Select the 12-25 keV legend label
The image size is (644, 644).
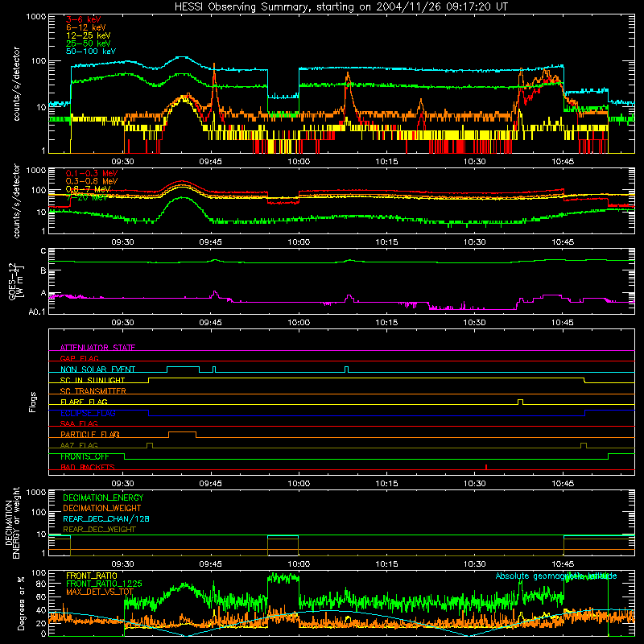point(89,35)
